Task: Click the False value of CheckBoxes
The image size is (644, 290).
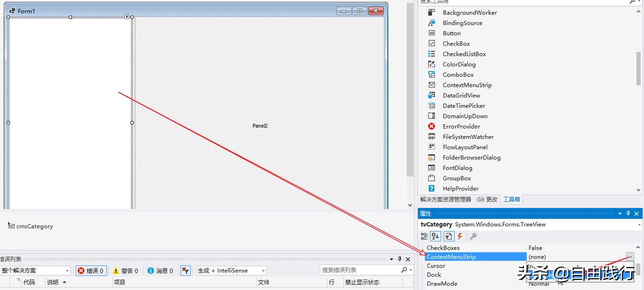Action: pos(535,248)
